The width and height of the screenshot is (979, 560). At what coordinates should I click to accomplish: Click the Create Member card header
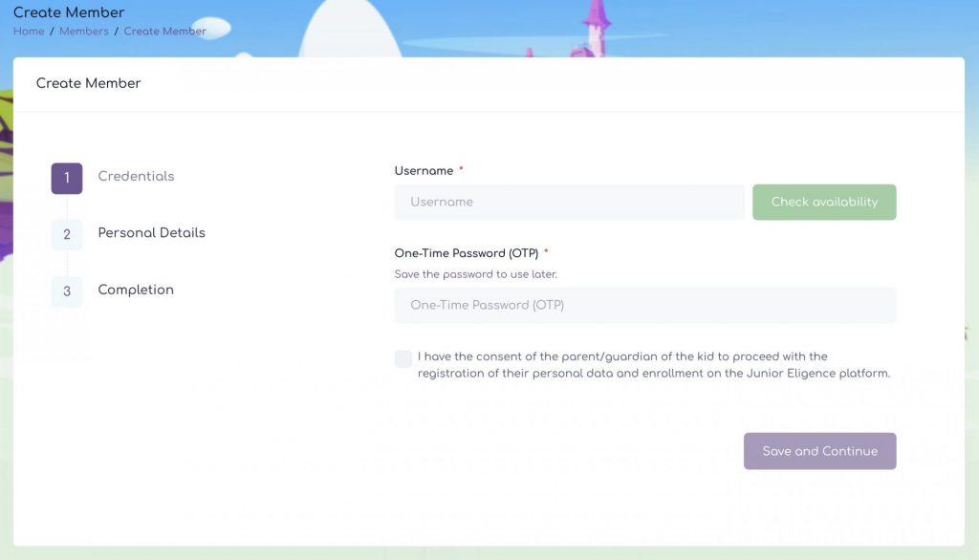(x=88, y=83)
